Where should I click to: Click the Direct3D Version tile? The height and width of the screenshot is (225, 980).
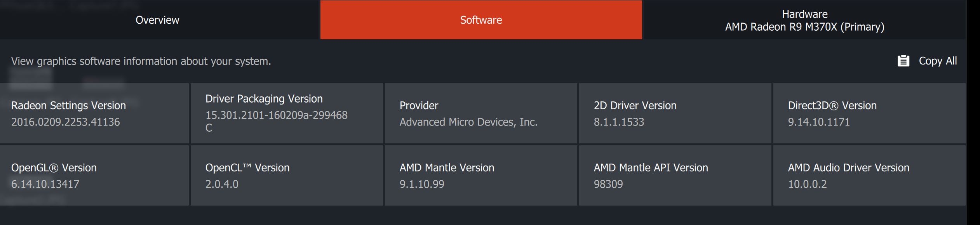tap(869, 113)
